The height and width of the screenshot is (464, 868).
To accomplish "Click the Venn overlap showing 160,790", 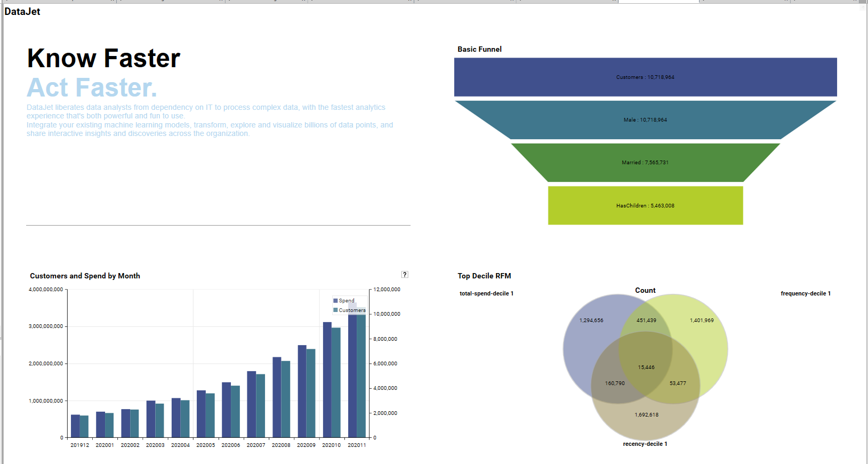I will (x=615, y=383).
